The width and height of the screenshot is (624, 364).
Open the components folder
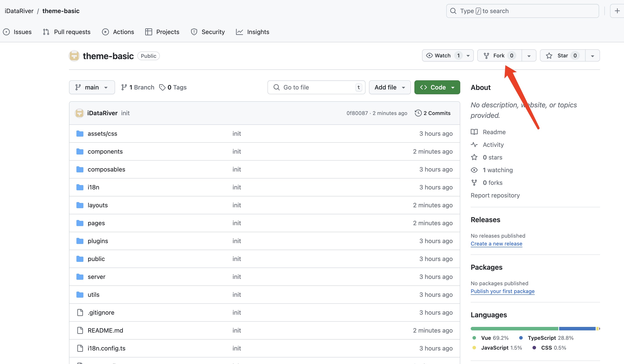[105, 151]
